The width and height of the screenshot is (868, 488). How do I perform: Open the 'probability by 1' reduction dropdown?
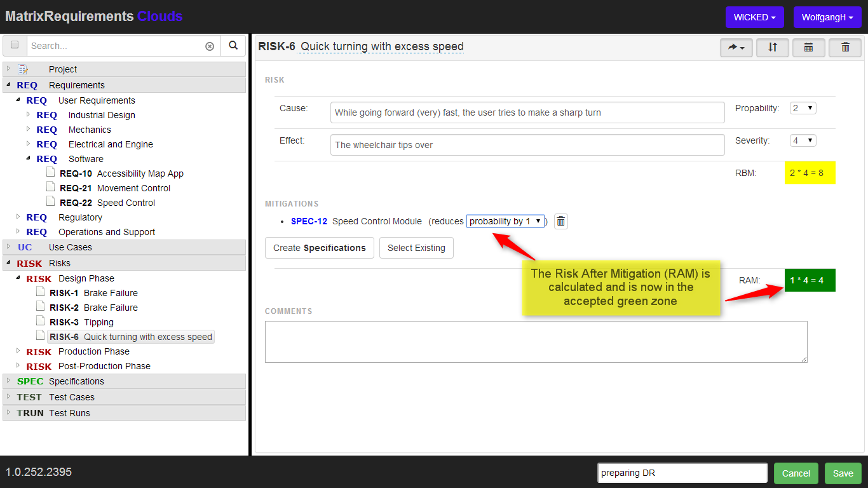pyautogui.click(x=505, y=221)
